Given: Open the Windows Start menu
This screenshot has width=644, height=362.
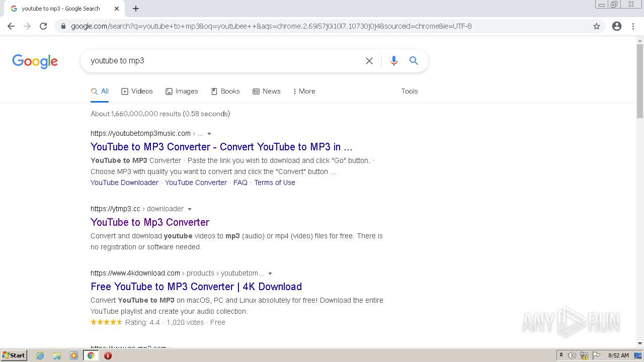Looking at the screenshot, I should point(14,355).
